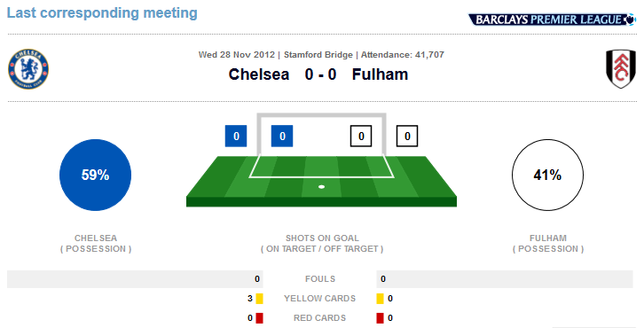The width and height of the screenshot is (644, 328).
Task: Click the 0 - 0 match score
Action: pos(321,74)
